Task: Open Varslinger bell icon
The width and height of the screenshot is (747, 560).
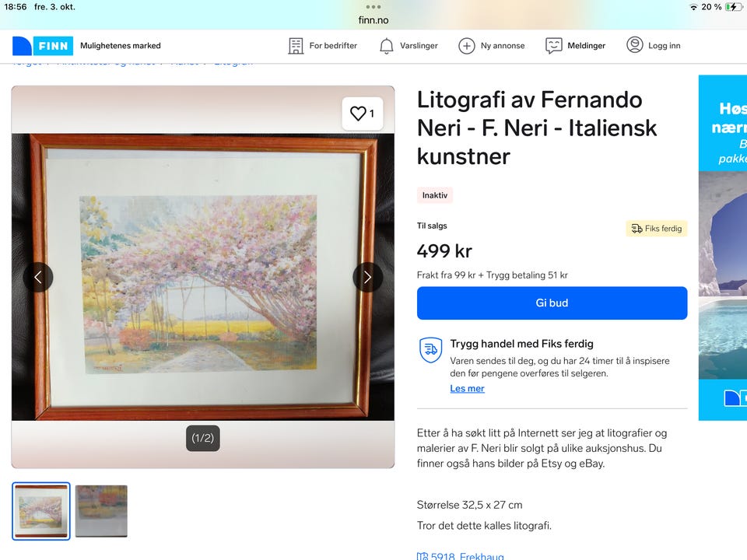Action: tap(386, 46)
